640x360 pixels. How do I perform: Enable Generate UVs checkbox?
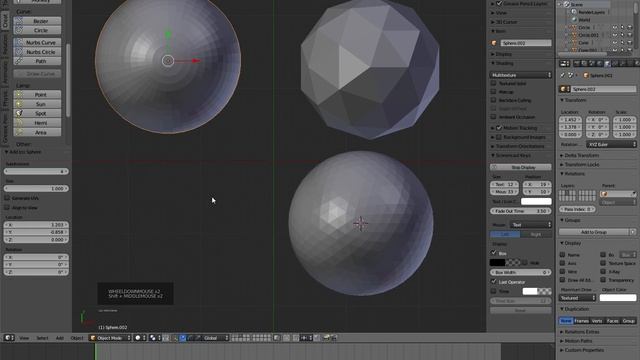pos(7,198)
